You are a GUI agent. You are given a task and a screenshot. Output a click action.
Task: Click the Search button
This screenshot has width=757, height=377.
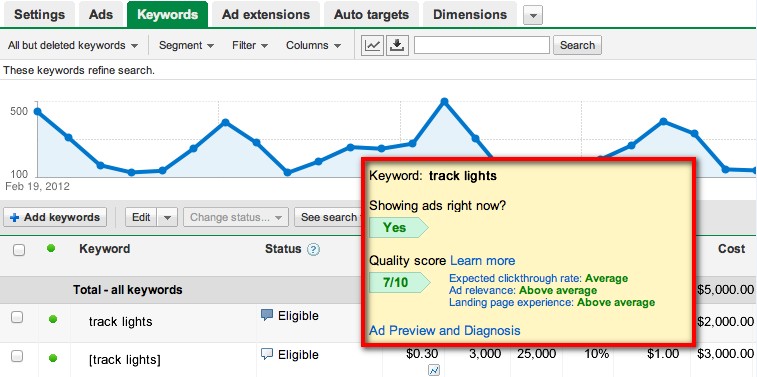[x=577, y=45]
